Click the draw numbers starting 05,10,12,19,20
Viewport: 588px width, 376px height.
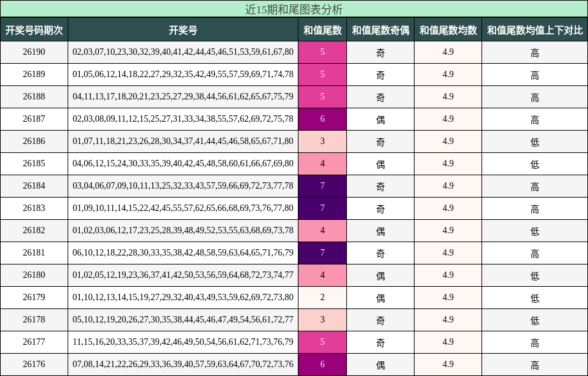tap(183, 319)
